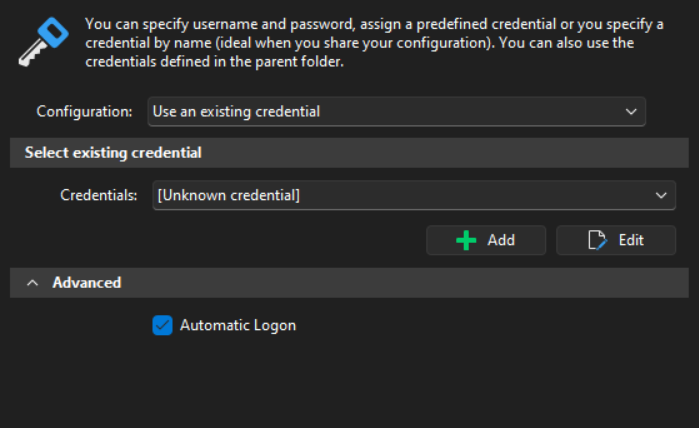Click the "Configuration:" field label

pyautogui.click(x=84, y=112)
